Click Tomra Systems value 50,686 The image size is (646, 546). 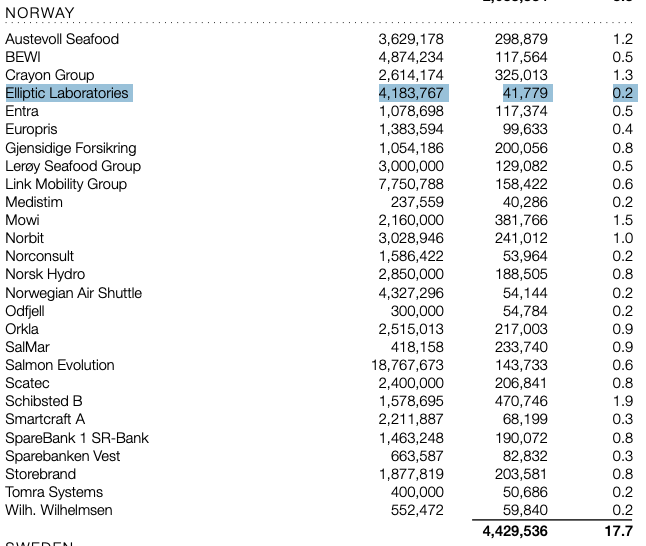coord(525,492)
